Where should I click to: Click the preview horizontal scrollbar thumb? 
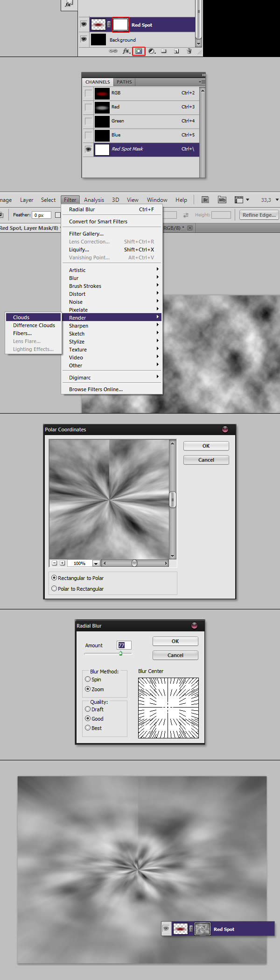[x=134, y=563]
